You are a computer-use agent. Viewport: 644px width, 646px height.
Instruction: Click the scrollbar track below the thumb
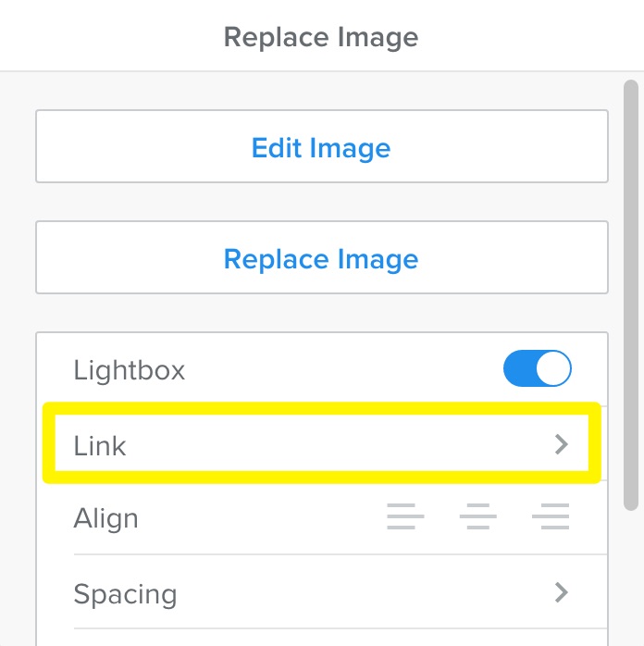631,574
